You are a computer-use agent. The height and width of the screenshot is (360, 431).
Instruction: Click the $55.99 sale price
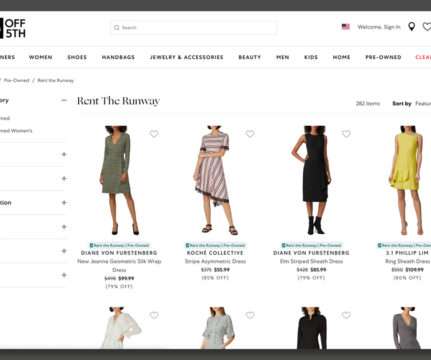pyautogui.click(x=222, y=270)
